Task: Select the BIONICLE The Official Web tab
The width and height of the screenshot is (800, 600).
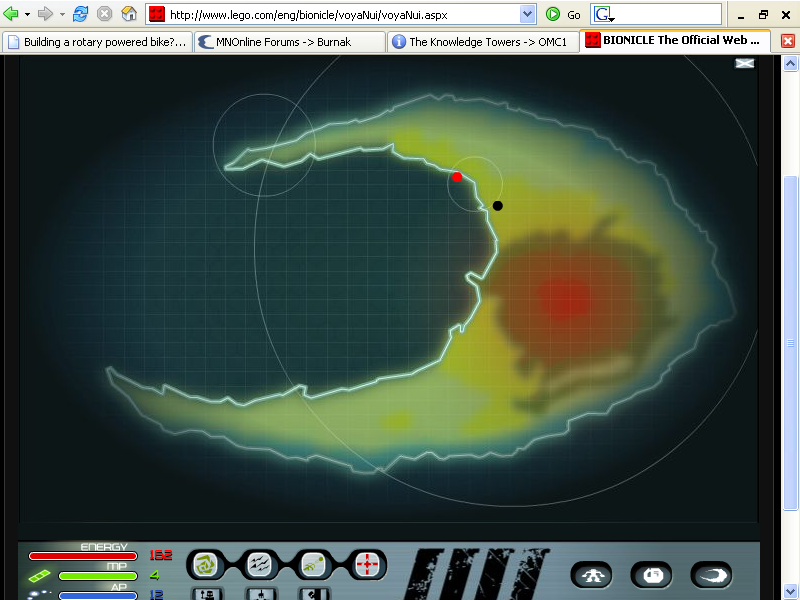Action: (674, 40)
